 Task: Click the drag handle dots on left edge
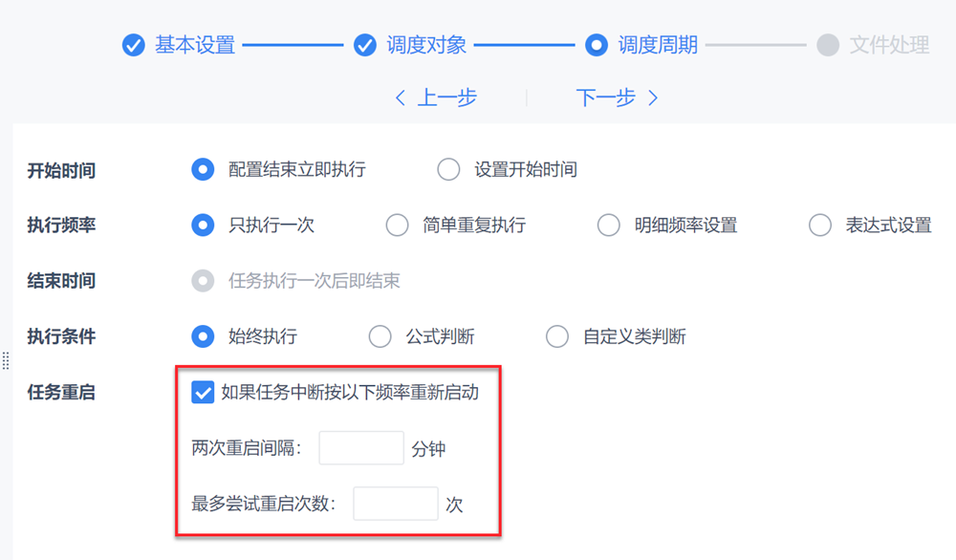point(6,360)
